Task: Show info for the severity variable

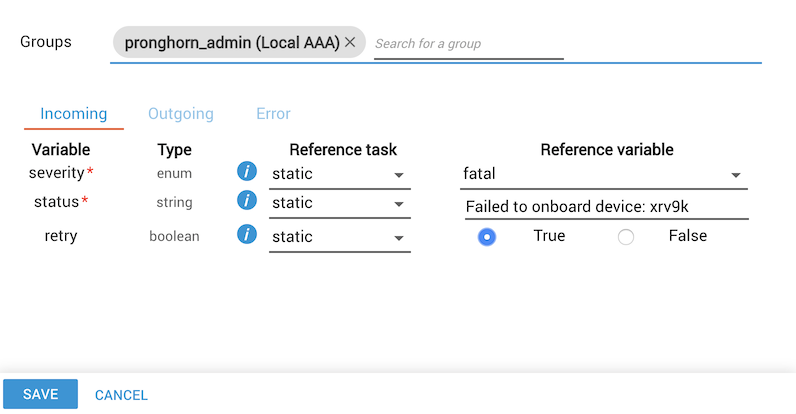Action: (247, 173)
